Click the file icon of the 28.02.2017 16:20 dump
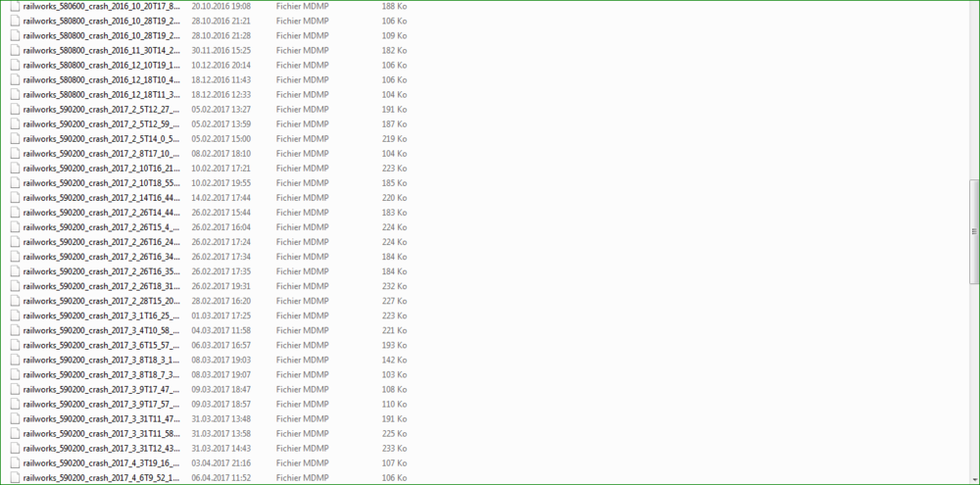This screenshot has width=980, height=485. (15, 301)
